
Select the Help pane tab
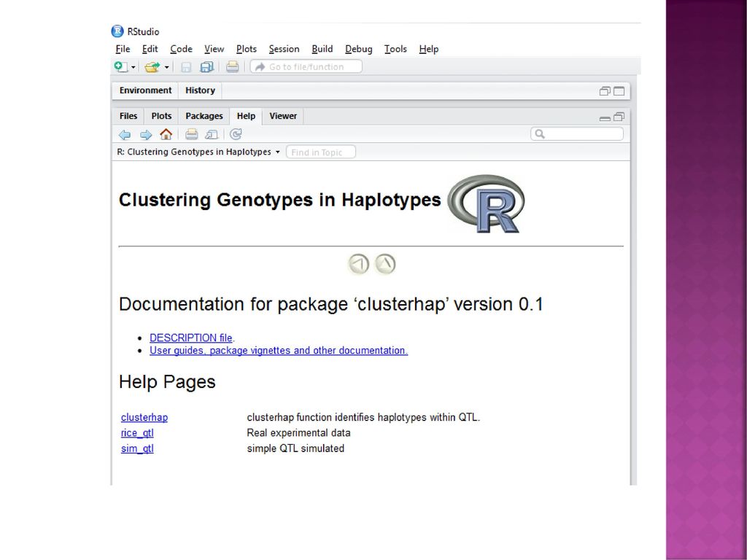[x=246, y=116]
